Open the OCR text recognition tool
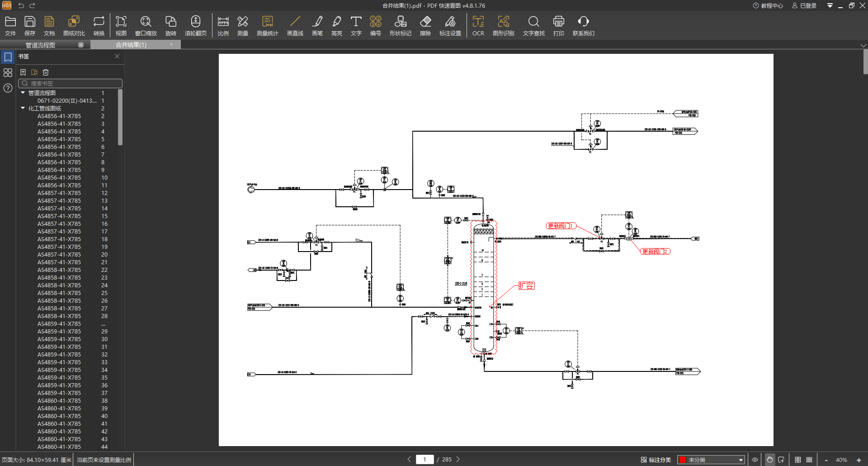Image resolution: width=868 pixels, height=466 pixels. 478,26
